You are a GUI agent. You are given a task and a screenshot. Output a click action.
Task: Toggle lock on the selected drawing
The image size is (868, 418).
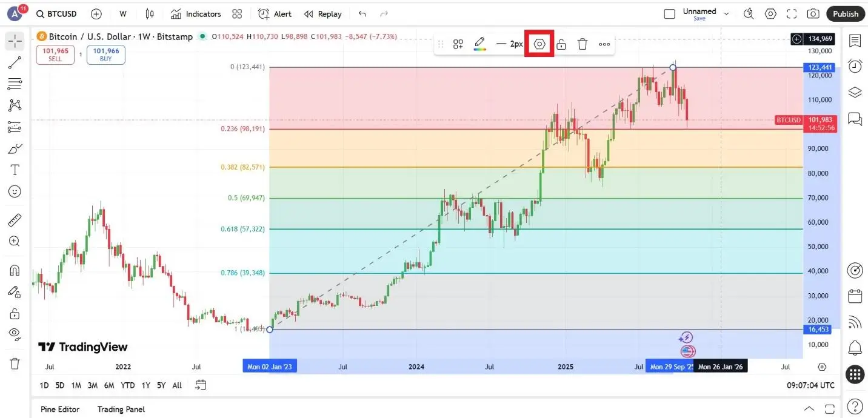coord(561,44)
